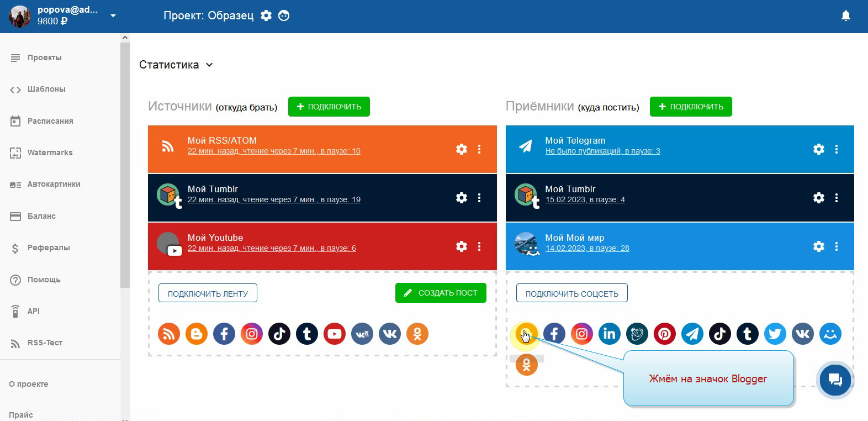The width and height of the screenshot is (868, 421).
Task: Open the notifications bell
Action: click(845, 15)
